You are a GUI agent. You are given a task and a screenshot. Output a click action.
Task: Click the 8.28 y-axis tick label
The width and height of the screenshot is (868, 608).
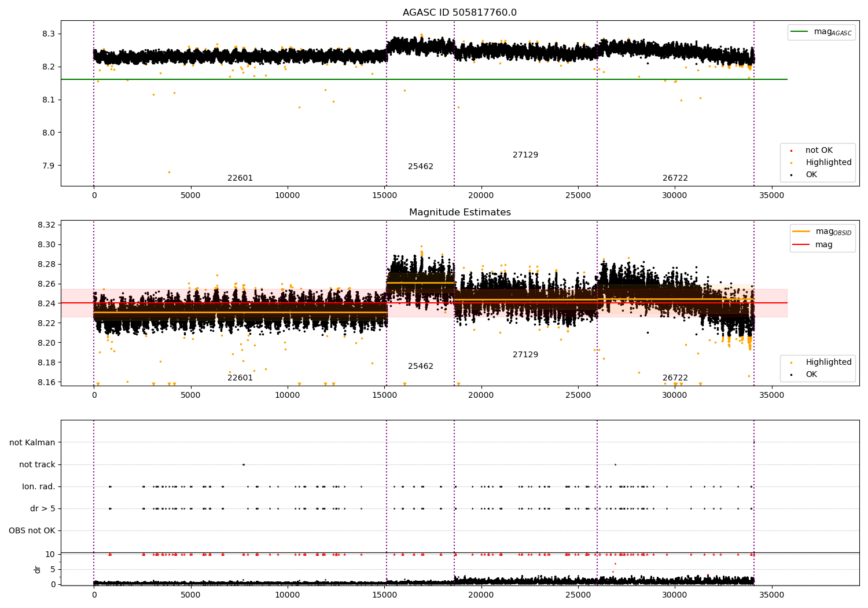pyautogui.click(x=46, y=265)
